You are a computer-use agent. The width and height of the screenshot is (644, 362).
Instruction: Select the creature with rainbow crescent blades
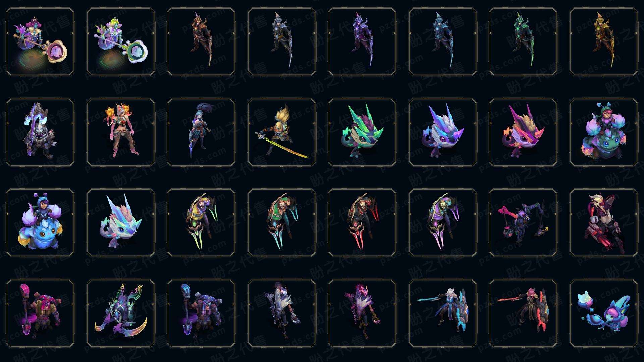pos(121,313)
